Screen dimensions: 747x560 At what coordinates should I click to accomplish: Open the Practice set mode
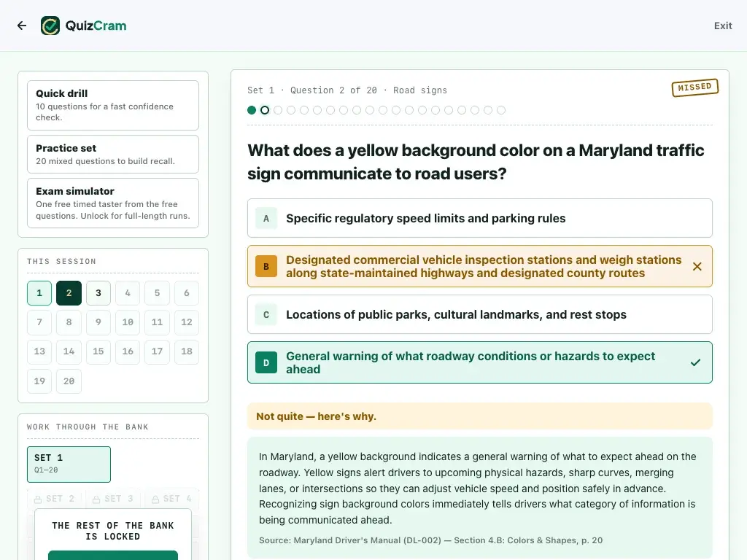tap(113, 155)
